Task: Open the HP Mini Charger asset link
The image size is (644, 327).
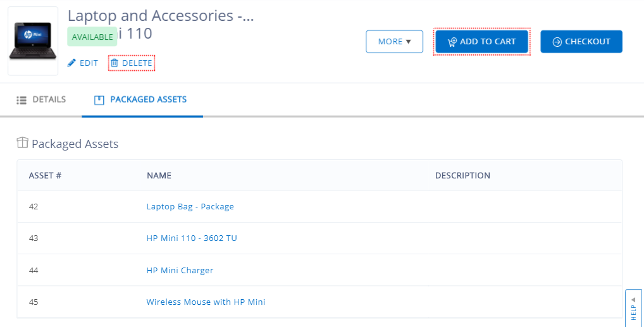Action: [180, 270]
